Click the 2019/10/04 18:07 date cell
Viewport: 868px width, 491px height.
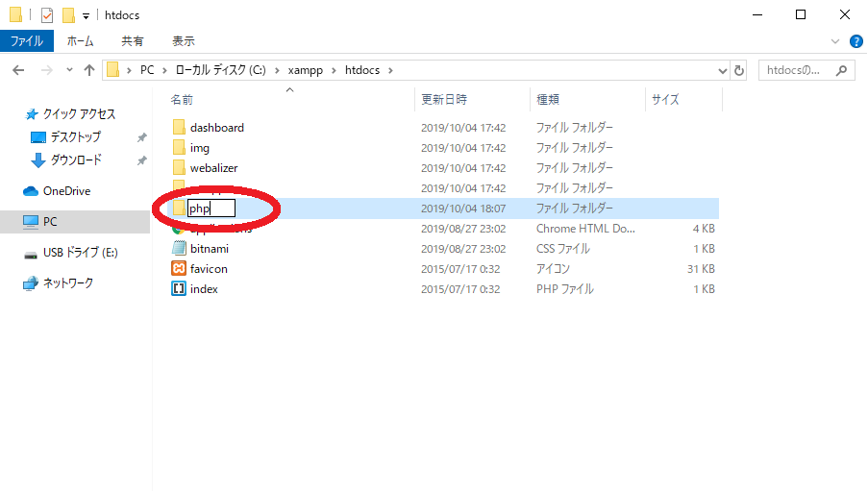point(463,209)
